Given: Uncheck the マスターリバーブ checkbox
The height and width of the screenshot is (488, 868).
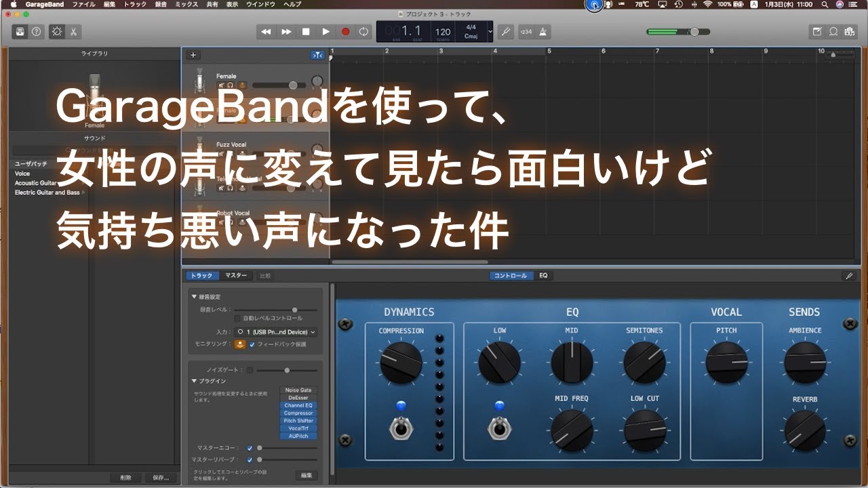Looking at the screenshot, I should coord(250,460).
